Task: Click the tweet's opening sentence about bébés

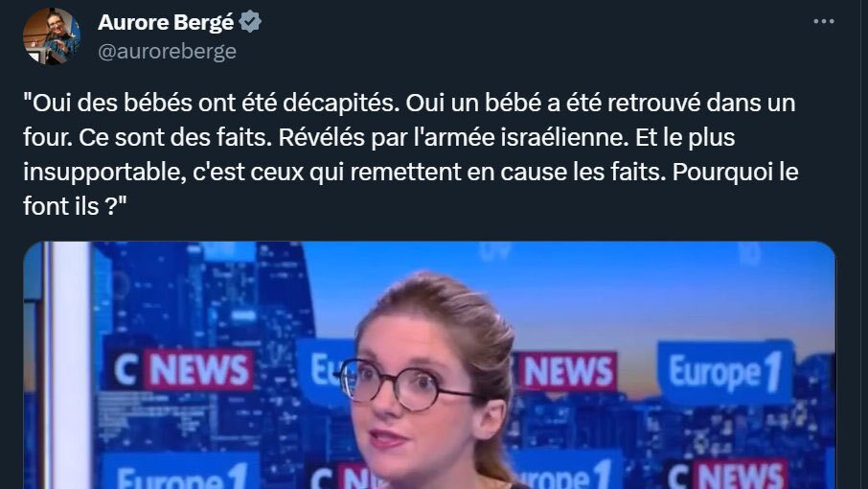Action: [212, 103]
